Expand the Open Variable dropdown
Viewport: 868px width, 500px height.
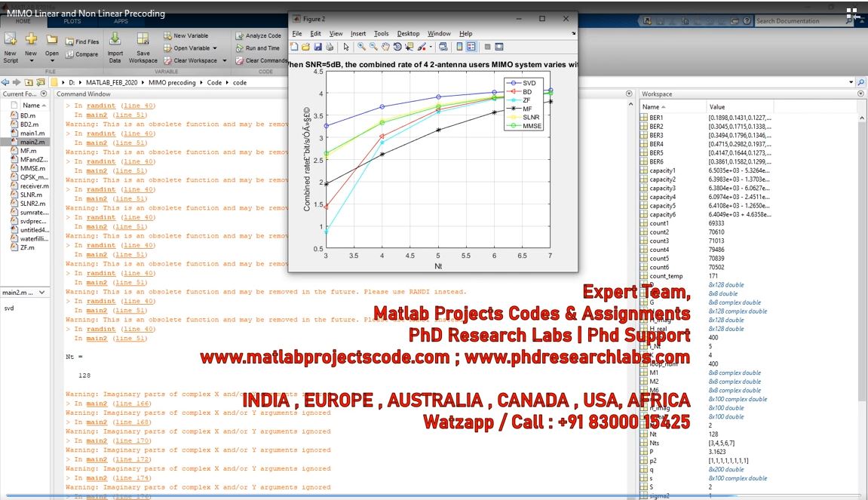pyautogui.click(x=215, y=48)
